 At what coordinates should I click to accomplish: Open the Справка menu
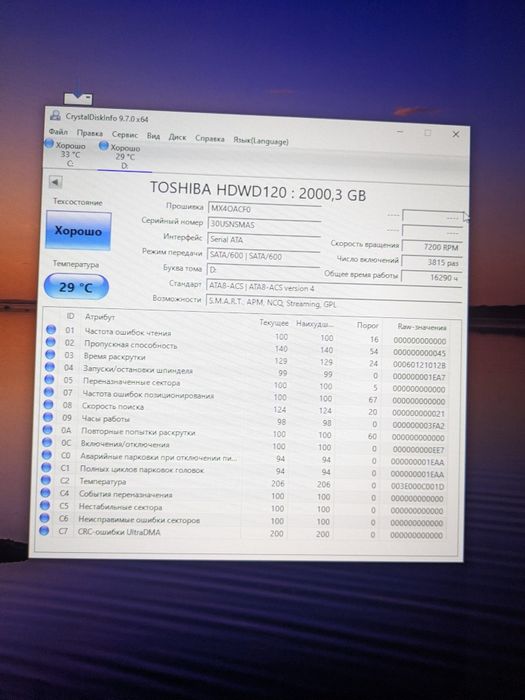pyautogui.click(x=209, y=138)
